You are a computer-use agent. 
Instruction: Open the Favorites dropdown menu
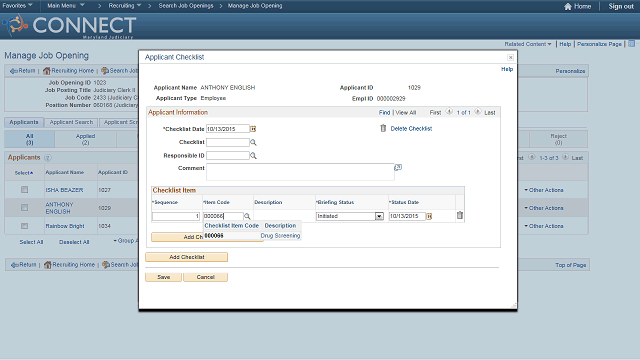pyautogui.click(x=17, y=6)
